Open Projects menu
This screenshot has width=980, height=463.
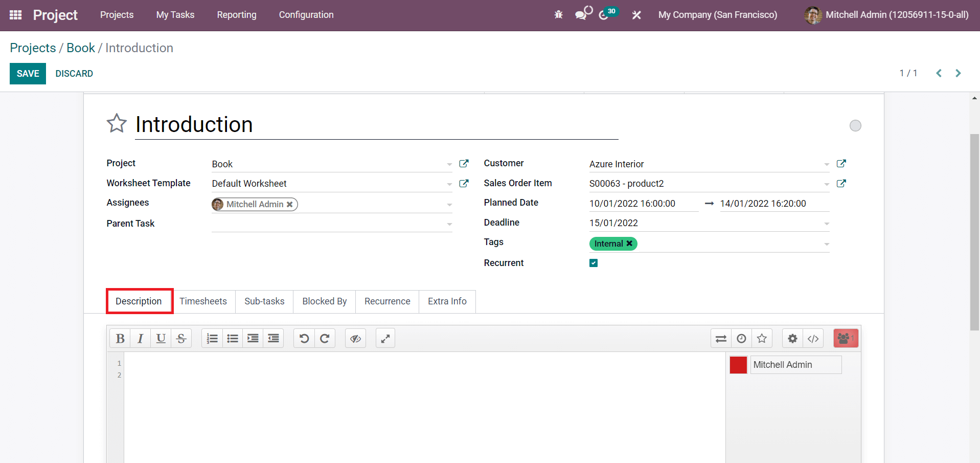(117, 15)
